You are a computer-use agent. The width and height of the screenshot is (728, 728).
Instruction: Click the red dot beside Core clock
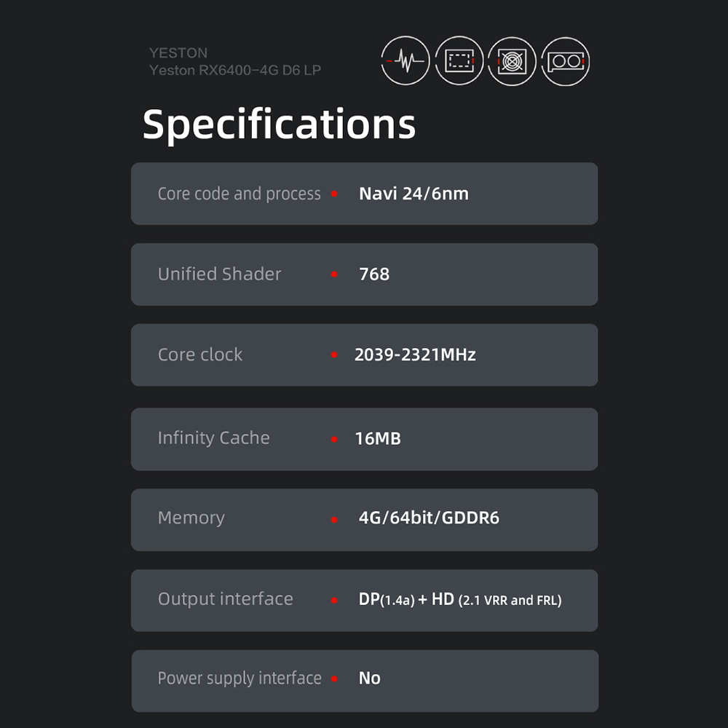coord(334,355)
